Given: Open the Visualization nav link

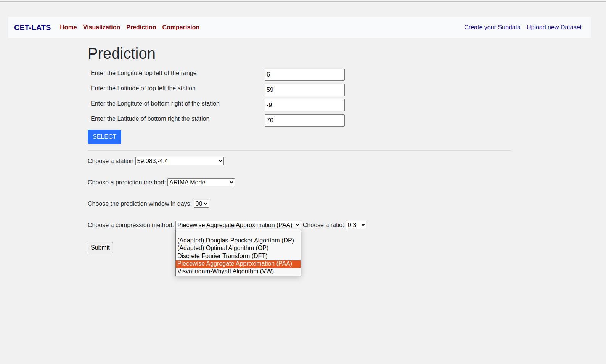Looking at the screenshot, I should [x=101, y=27].
